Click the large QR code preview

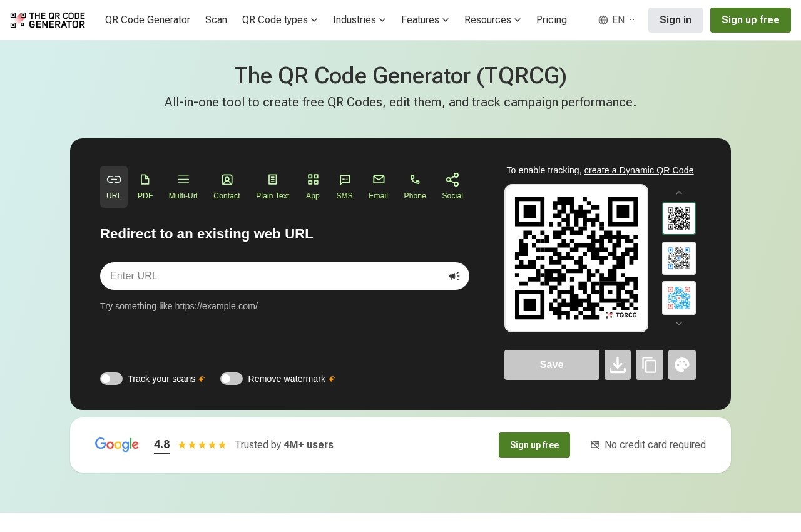click(576, 258)
